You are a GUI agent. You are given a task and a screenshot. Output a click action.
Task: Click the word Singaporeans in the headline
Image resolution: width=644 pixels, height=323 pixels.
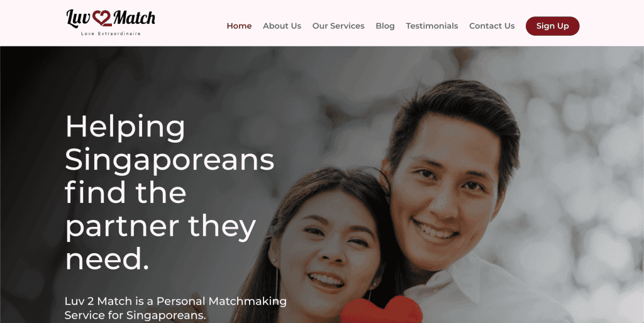click(170, 161)
